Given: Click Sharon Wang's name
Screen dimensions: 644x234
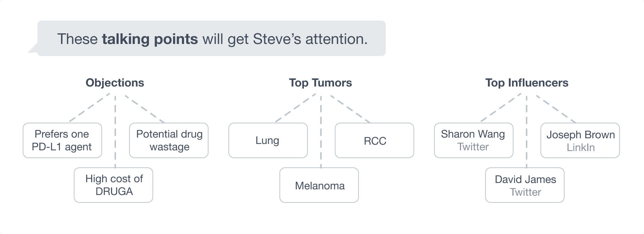Looking at the screenshot, I should coord(473,134).
